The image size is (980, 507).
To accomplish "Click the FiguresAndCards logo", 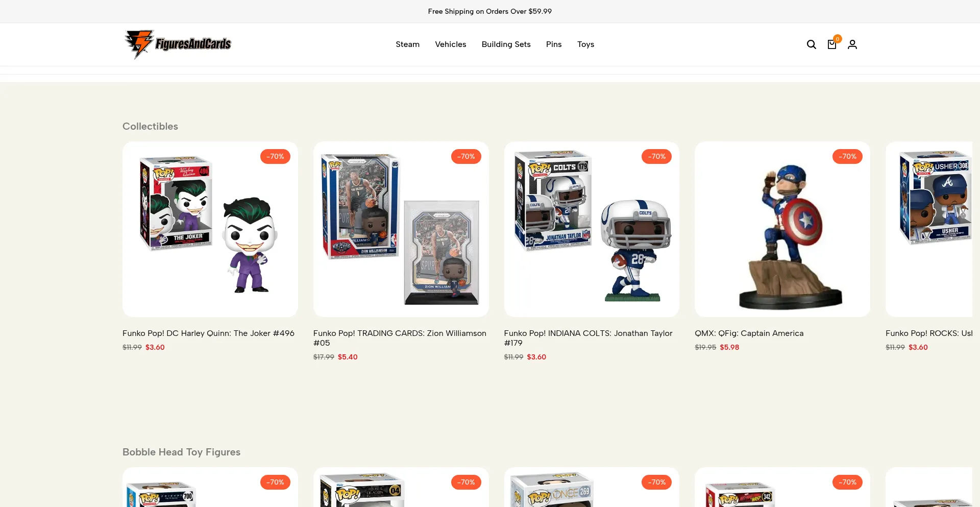I will tap(178, 44).
